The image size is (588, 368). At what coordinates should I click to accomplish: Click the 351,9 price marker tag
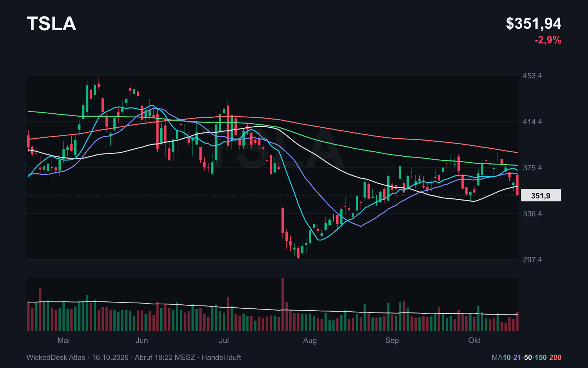pyautogui.click(x=541, y=195)
